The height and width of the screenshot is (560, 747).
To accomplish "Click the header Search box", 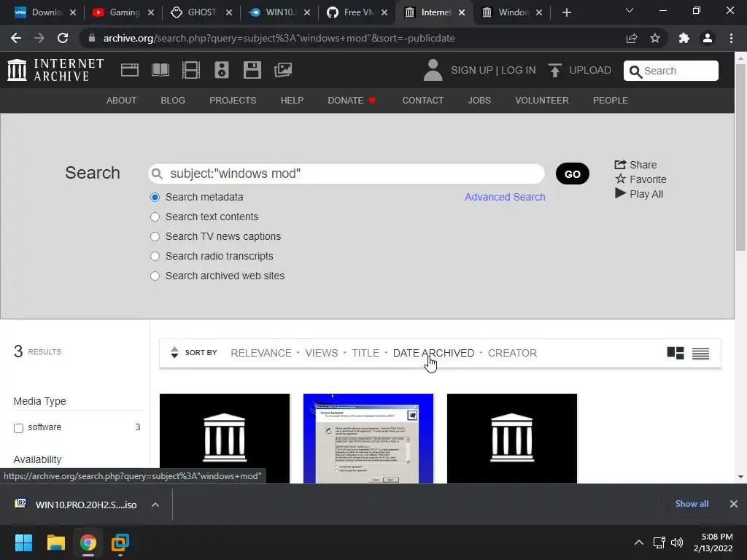I will point(671,71).
